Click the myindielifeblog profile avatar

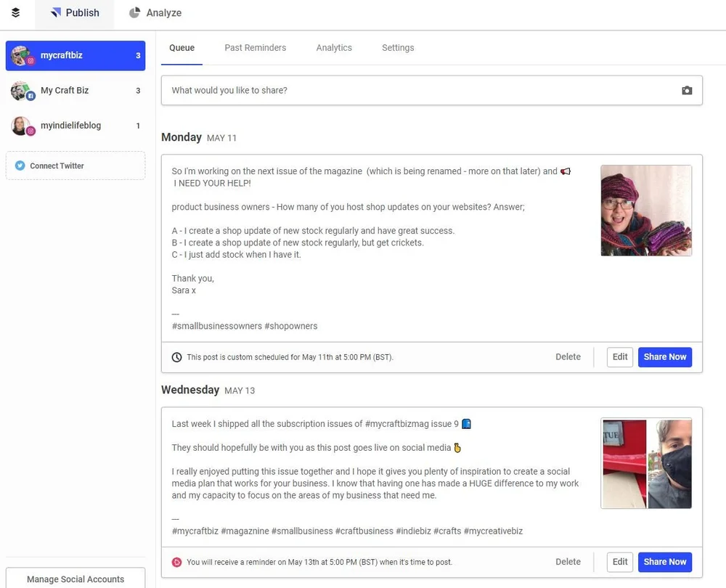click(21, 126)
